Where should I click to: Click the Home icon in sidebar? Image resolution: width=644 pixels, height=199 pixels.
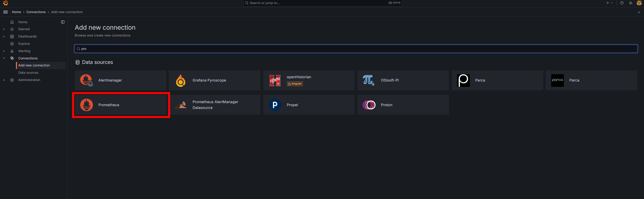12,22
